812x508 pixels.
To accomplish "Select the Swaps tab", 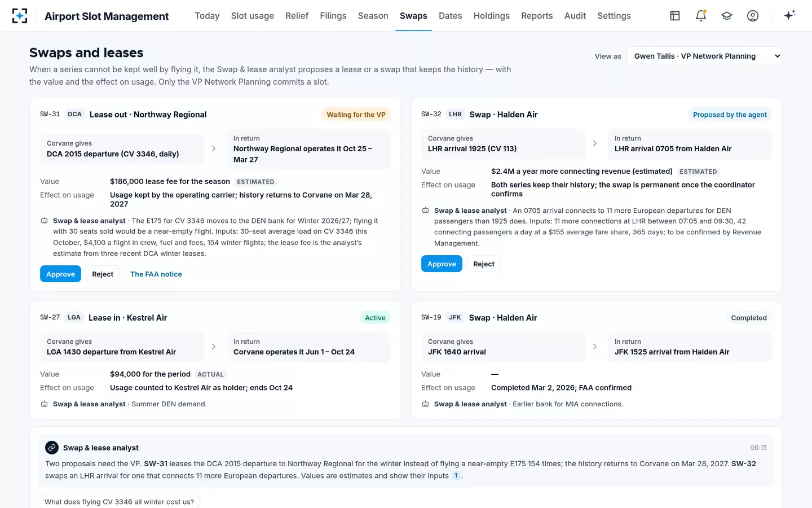I will tap(413, 16).
